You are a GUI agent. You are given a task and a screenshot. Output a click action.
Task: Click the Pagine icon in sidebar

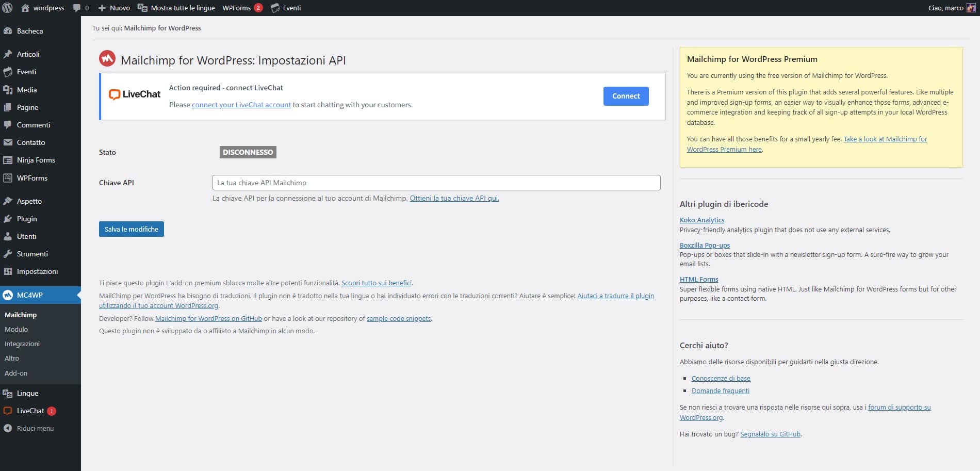8,107
